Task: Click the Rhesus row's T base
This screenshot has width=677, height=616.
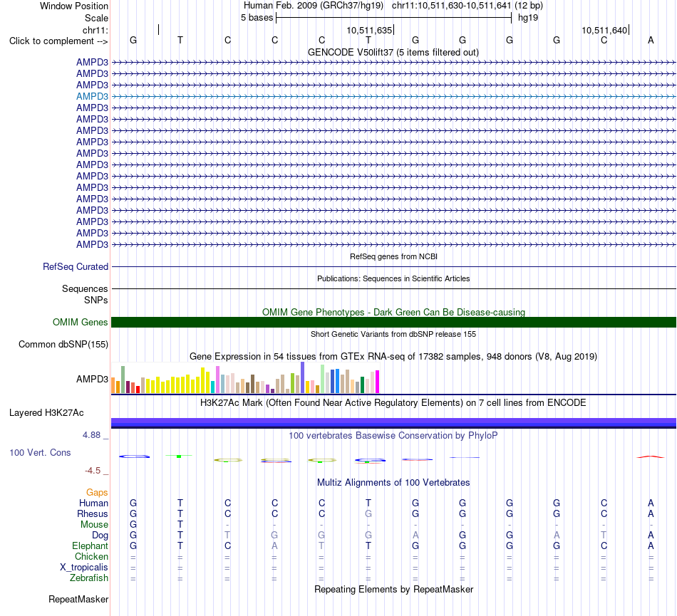Action: [180, 513]
